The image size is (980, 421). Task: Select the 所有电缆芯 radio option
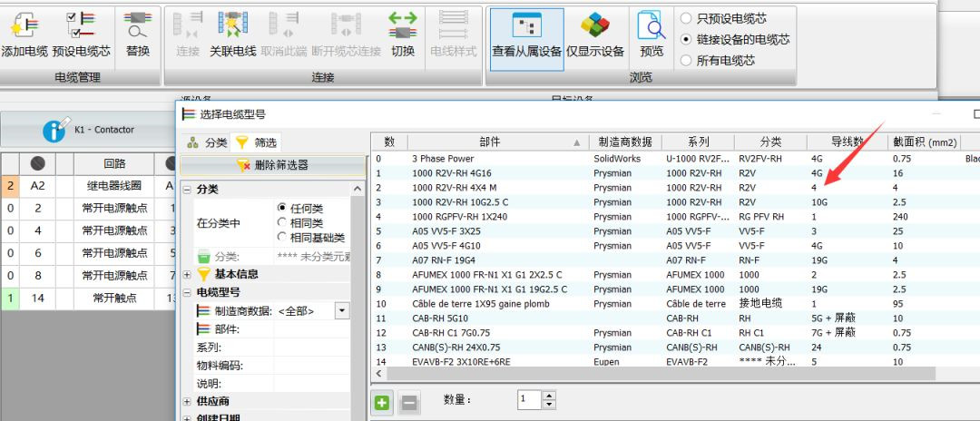pyautogui.click(x=686, y=60)
